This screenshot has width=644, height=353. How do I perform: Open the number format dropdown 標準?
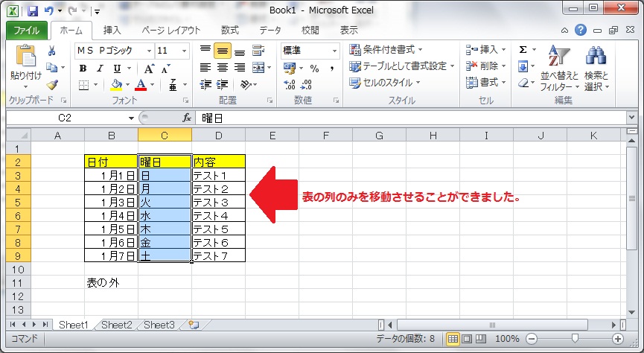tap(335, 51)
